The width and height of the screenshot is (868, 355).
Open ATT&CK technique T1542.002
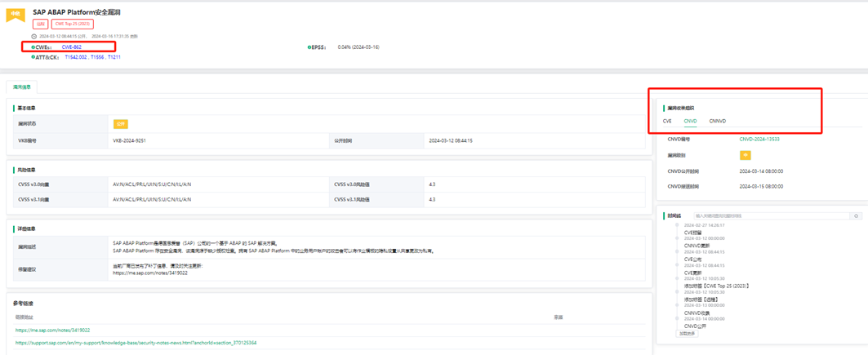click(x=76, y=57)
